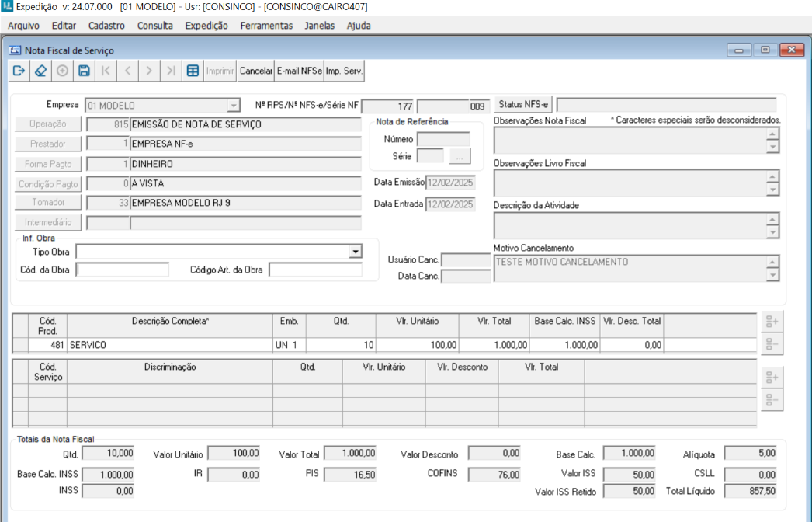The height and width of the screenshot is (522, 812).
Task: Open the Consulta menu
Action: point(154,26)
